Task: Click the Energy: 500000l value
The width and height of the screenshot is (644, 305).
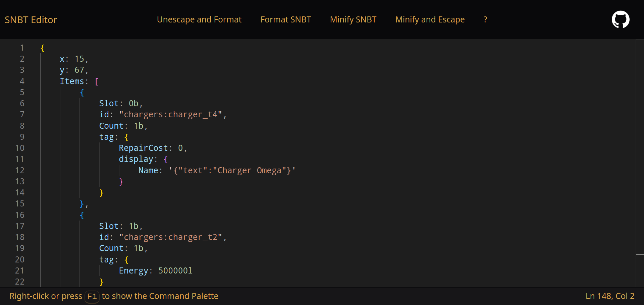Action: [x=155, y=270]
